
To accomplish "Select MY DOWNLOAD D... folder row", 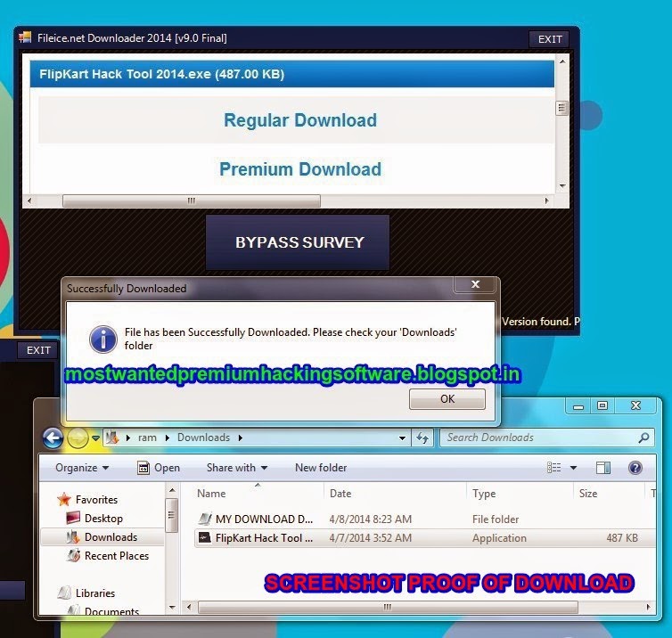I will click(424, 519).
